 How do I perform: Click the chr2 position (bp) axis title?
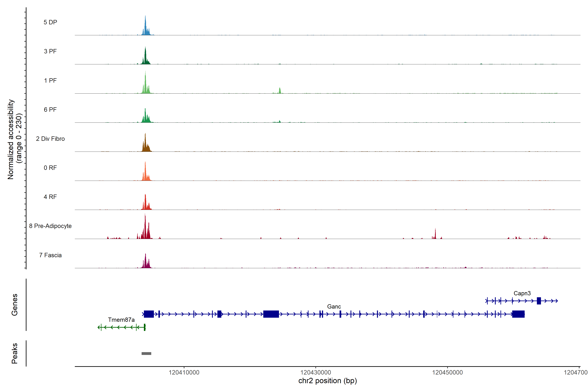327,381
